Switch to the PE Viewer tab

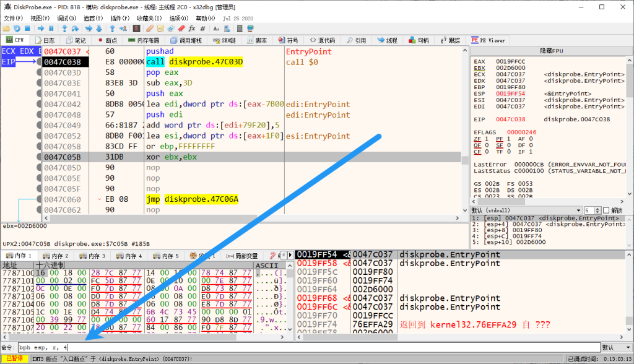488,40
